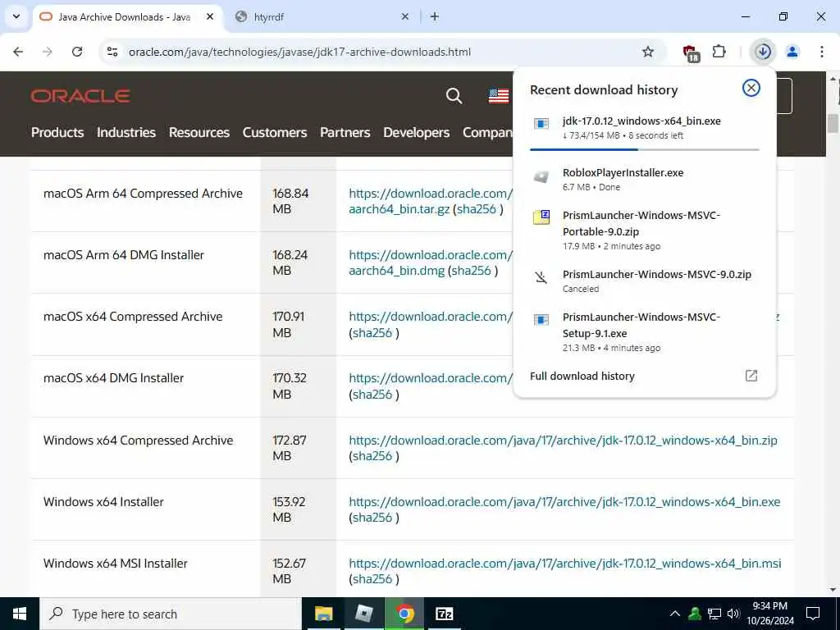Close the htyrrdf tab

[x=405, y=16]
